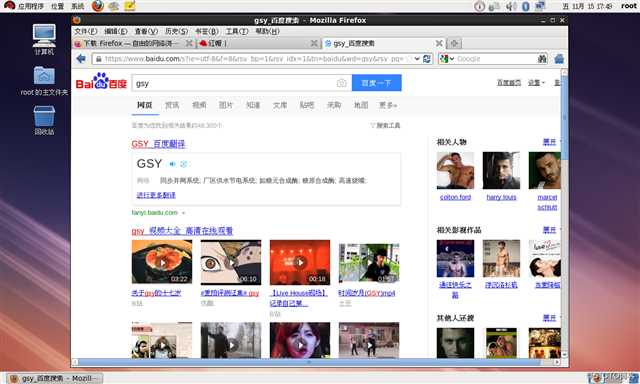
Task: Play the 00:18 Live House video thumbnail
Action: (300, 262)
